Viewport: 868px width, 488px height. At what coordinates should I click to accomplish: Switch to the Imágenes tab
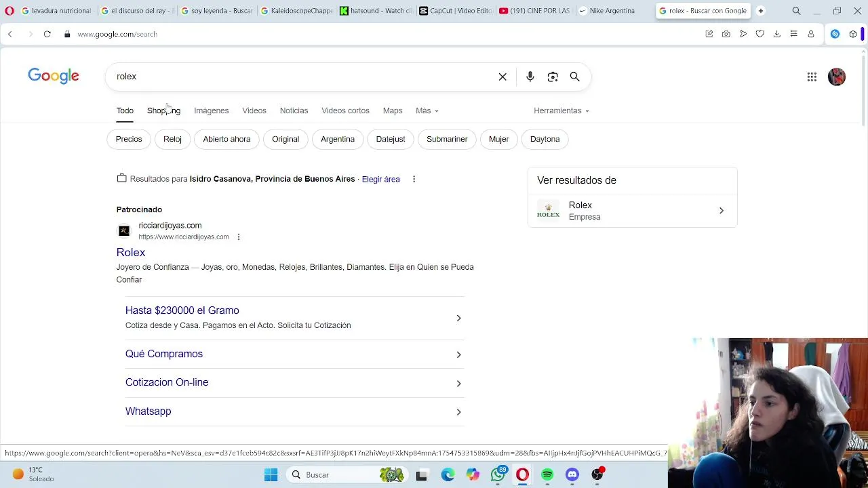[211, 110]
